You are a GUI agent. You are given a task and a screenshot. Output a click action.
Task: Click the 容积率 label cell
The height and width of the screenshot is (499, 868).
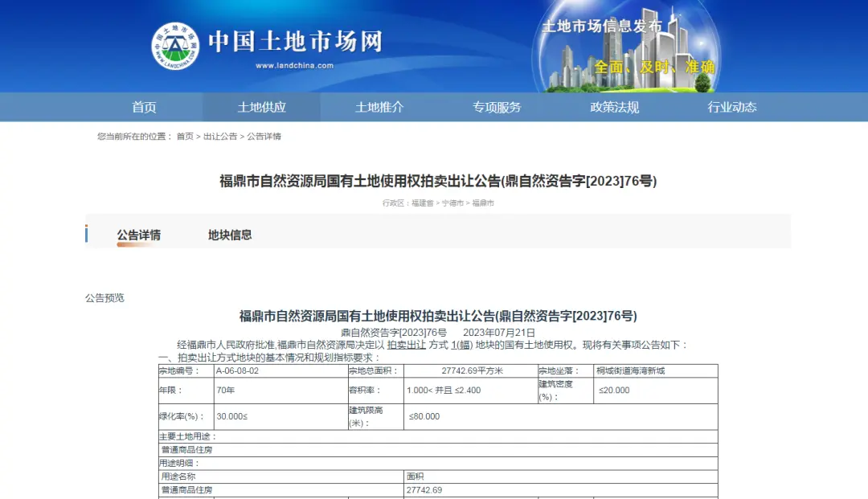[376, 391]
